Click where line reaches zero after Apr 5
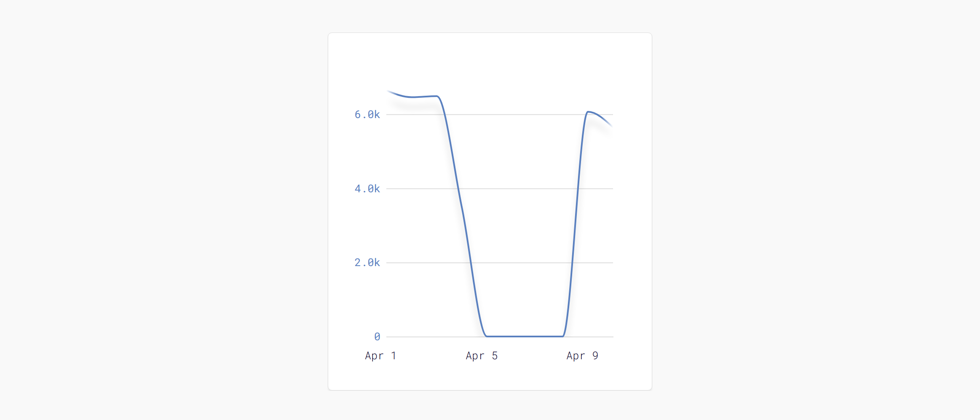Image resolution: width=980 pixels, height=420 pixels. click(487, 336)
